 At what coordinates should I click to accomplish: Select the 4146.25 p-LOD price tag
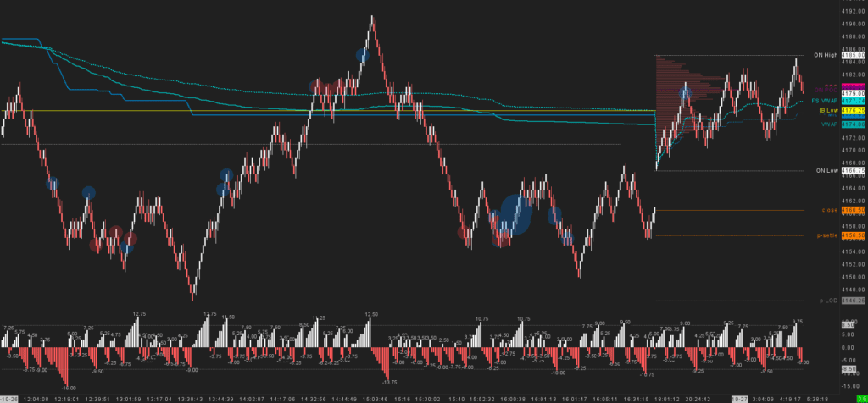pyautogui.click(x=853, y=301)
